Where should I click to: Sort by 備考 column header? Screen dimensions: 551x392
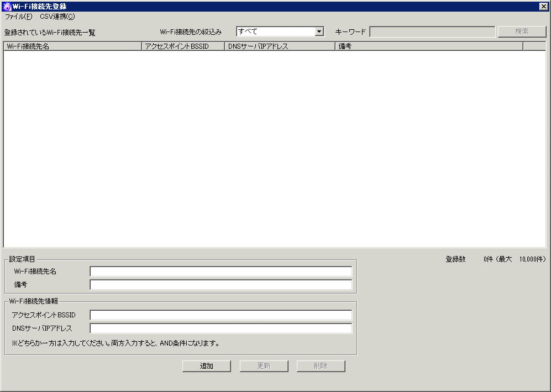click(429, 46)
